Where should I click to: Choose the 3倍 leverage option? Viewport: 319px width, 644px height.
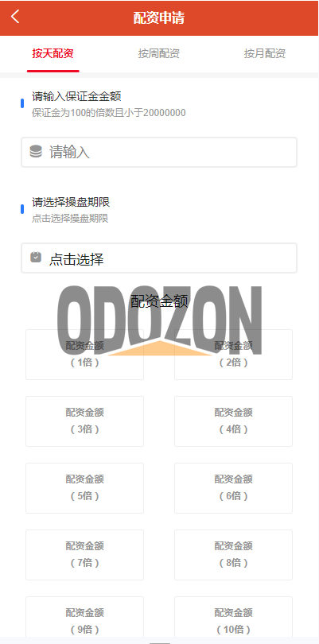(84, 421)
